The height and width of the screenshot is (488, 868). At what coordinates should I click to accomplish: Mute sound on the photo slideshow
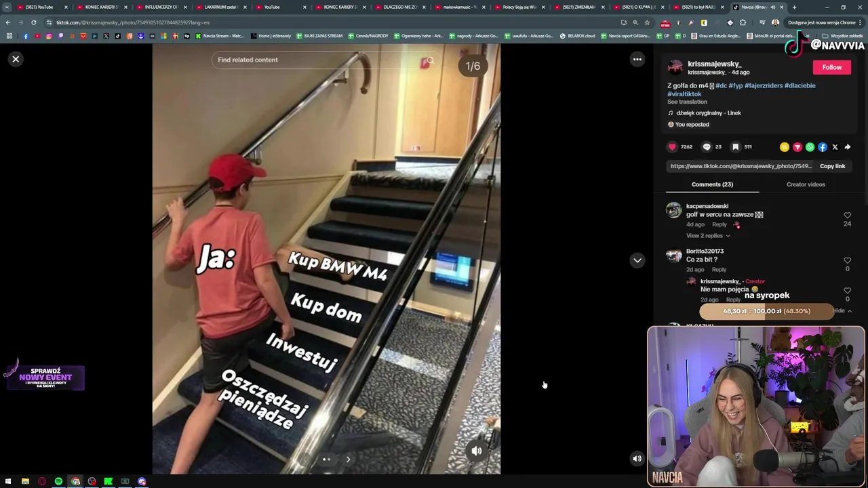[477, 451]
